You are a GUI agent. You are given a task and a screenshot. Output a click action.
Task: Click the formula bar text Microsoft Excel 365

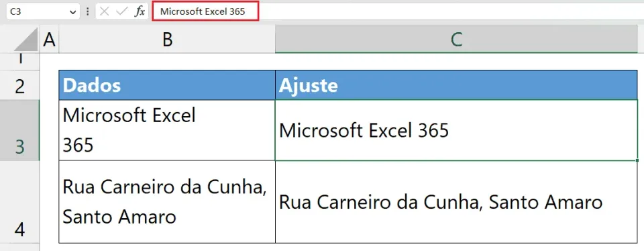pyautogui.click(x=203, y=11)
